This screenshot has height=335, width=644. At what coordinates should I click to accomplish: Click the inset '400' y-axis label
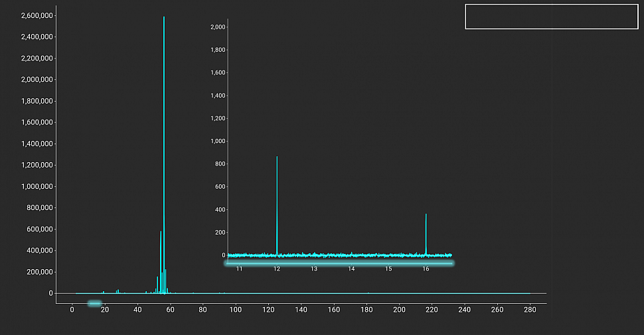click(x=220, y=209)
